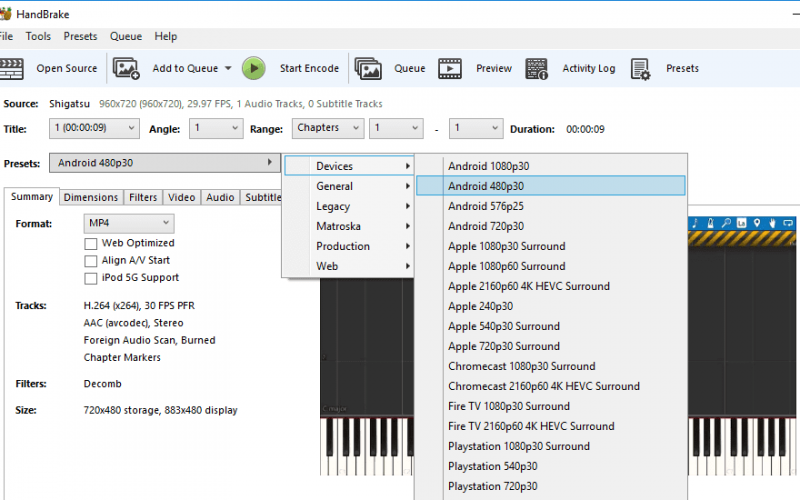Screen dimensions: 800x500
Task: Open the Queue stacked-photos icon
Action: [x=368, y=68]
